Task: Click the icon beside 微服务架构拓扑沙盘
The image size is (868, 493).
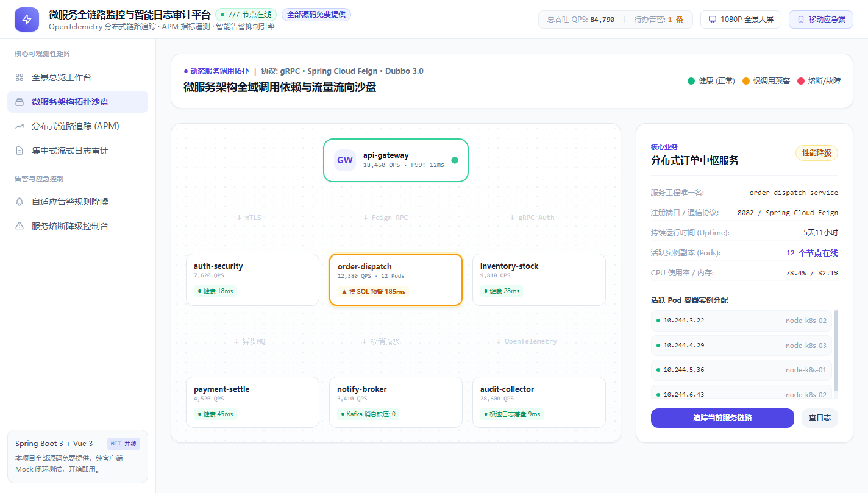Action: click(x=20, y=102)
